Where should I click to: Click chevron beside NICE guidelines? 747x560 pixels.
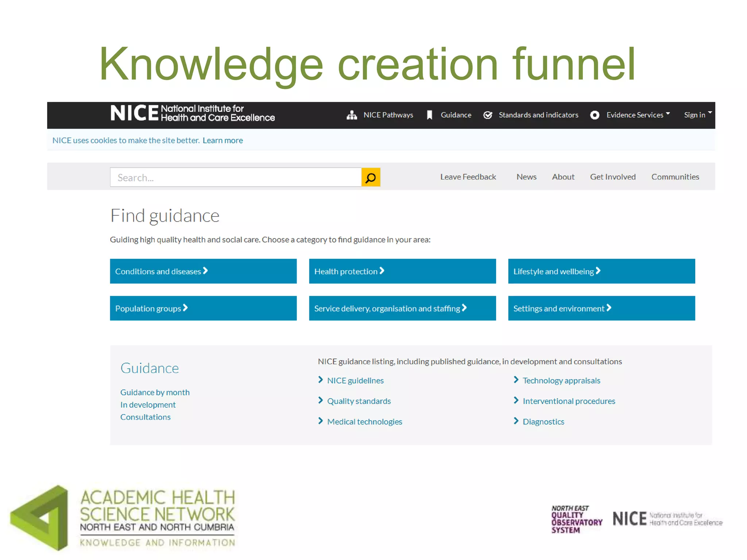[x=320, y=380]
